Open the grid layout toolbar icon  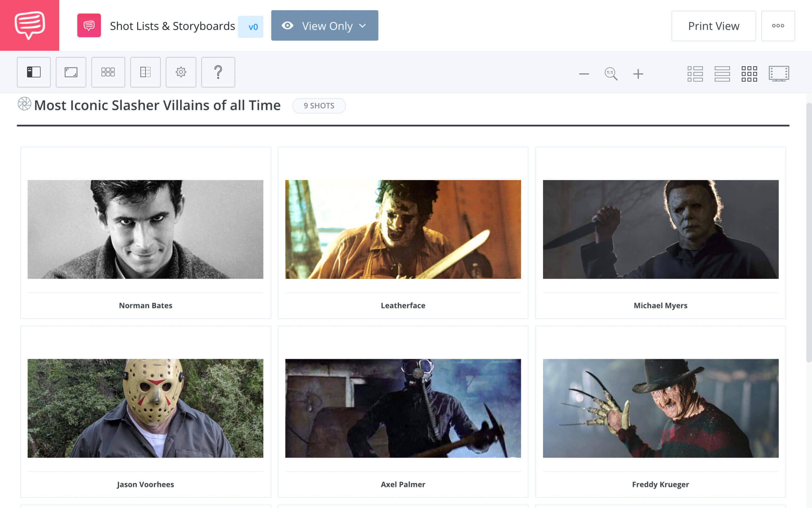pyautogui.click(x=108, y=72)
